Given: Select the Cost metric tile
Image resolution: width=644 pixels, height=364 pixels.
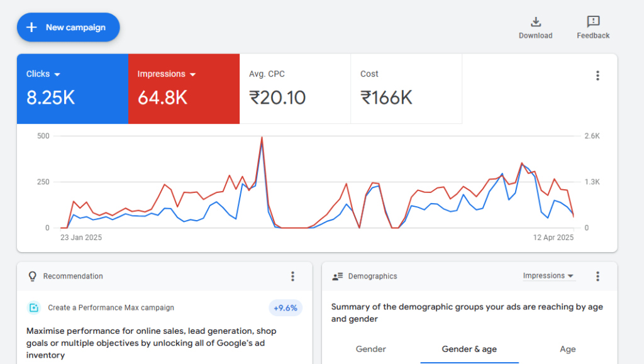Looking at the screenshot, I should [x=406, y=89].
